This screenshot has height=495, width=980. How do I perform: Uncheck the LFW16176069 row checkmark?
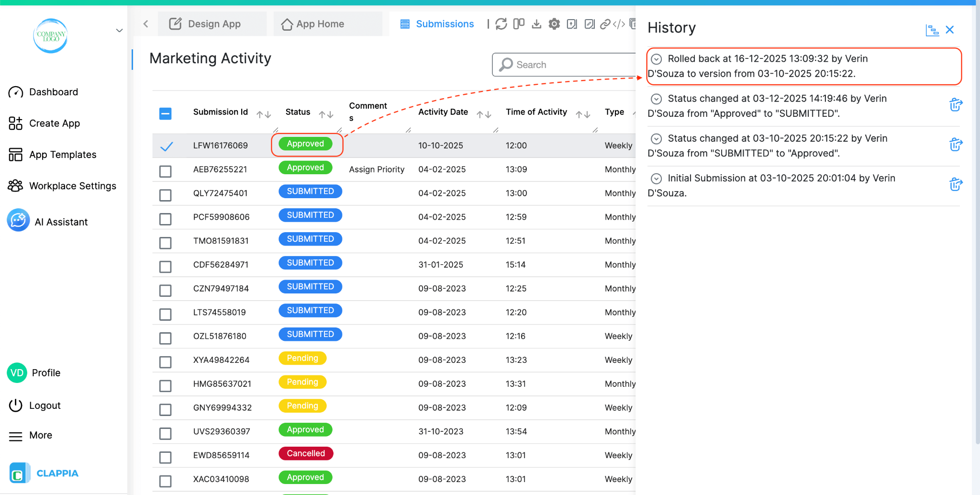[x=166, y=146]
